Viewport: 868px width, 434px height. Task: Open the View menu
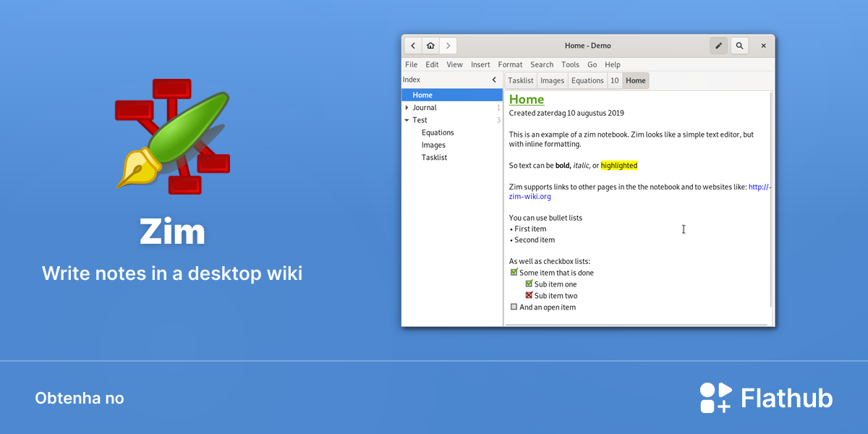(454, 64)
